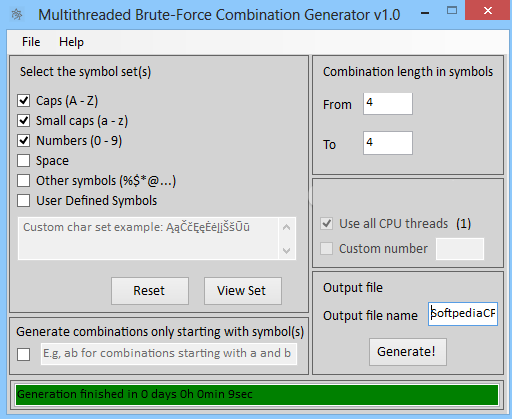The image size is (512, 419).
Task: Click the starting symbols text field
Action: click(x=169, y=354)
